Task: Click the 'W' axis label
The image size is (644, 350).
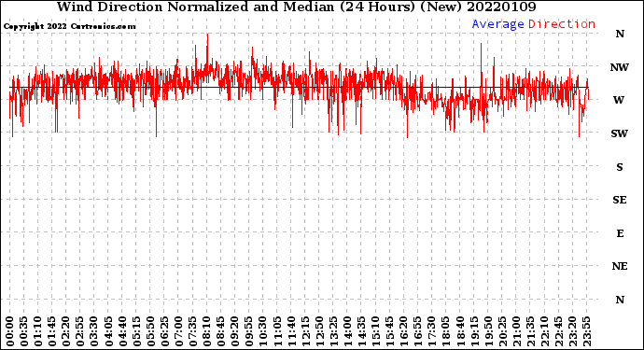Action: (619, 100)
